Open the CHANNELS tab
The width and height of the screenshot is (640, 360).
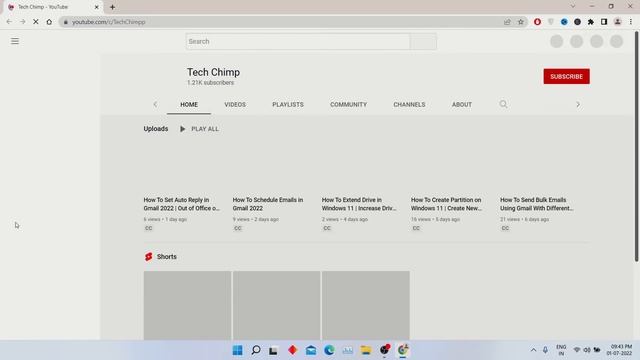[x=409, y=104]
